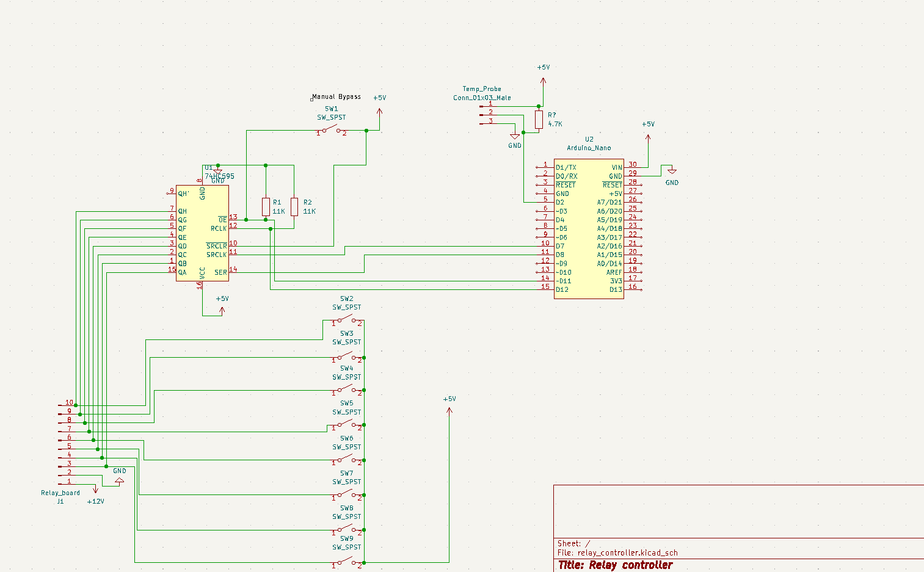The image size is (924, 572).
Task: Click the AREF pin 18 on Arduino_Nano
Action: 633,272
